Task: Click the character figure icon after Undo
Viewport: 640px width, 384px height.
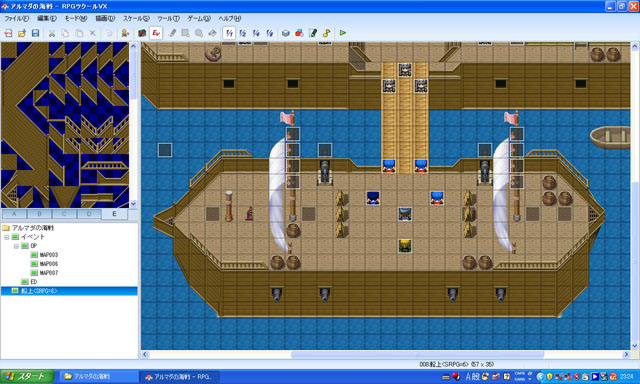Action: click(125, 33)
